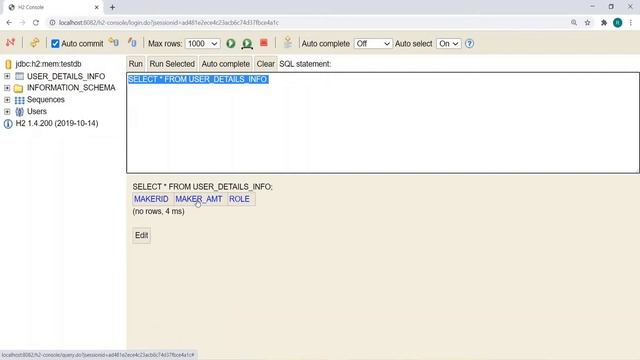Go forward in the browser
The image size is (640, 360).
point(22,23)
